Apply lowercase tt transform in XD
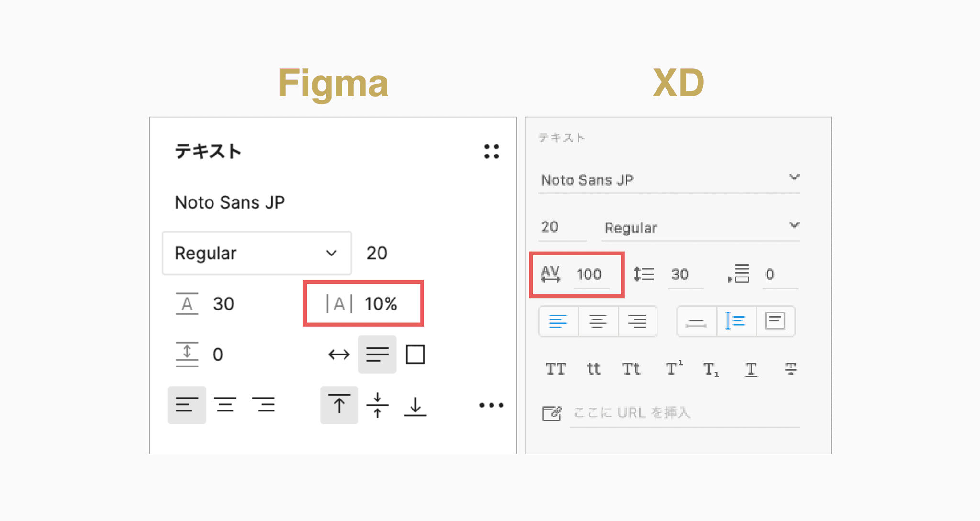Screen dimensions: 980x521 pyautogui.click(x=593, y=369)
